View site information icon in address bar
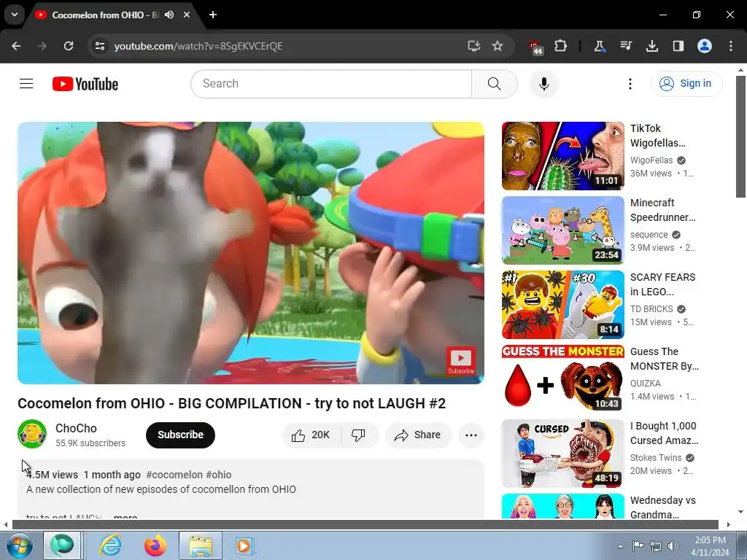 [99, 46]
